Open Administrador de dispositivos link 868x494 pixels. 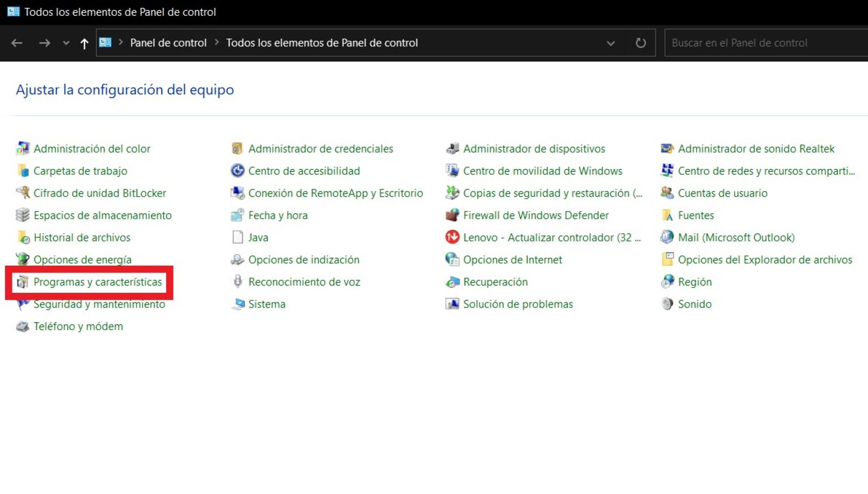(x=534, y=149)
